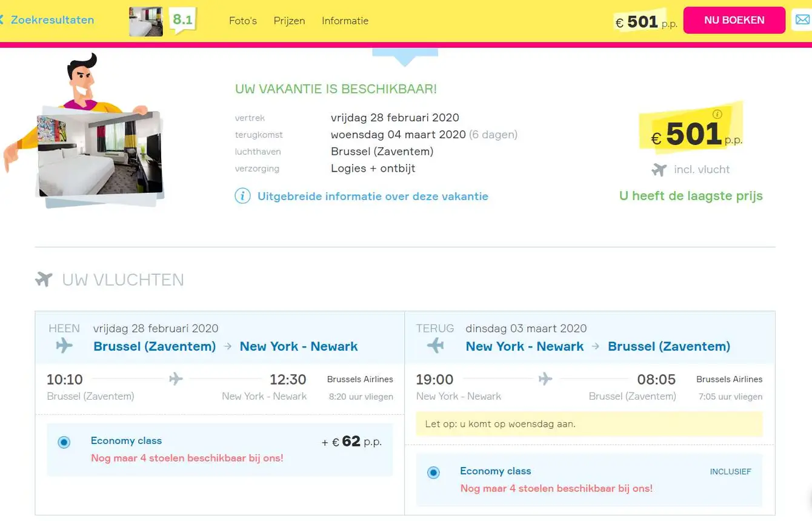Image resolution: width=812 pixels, height=521 pixels.
Task: Click the airplane icon next to UW VLUCHTEN
Action: pyautogui.click(x=44, y=280)
